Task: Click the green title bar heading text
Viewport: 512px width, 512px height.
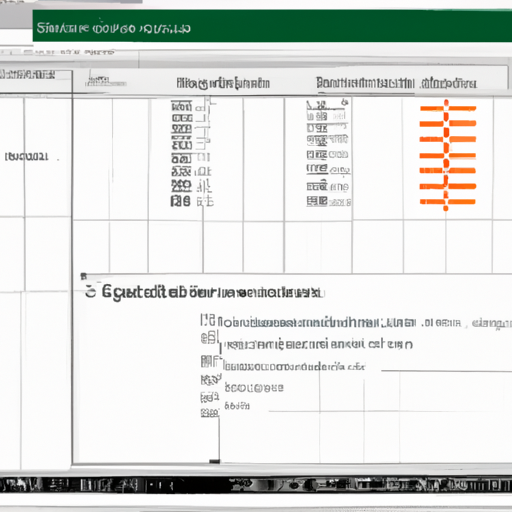Action: tap(113, 28)
